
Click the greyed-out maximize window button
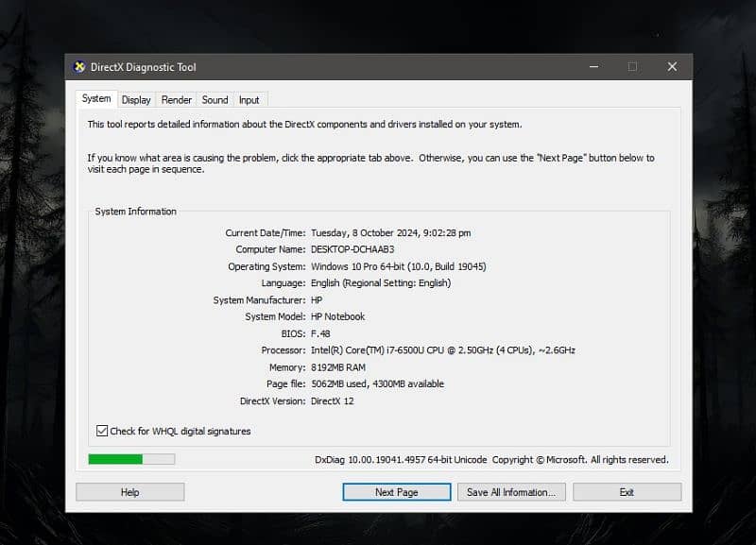tap(632, 67)
